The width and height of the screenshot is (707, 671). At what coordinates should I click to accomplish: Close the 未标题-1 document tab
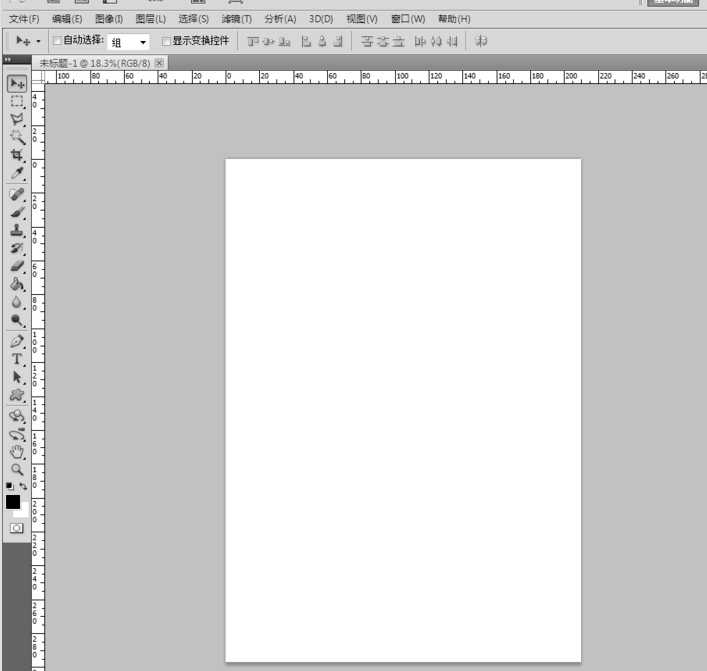159,63
